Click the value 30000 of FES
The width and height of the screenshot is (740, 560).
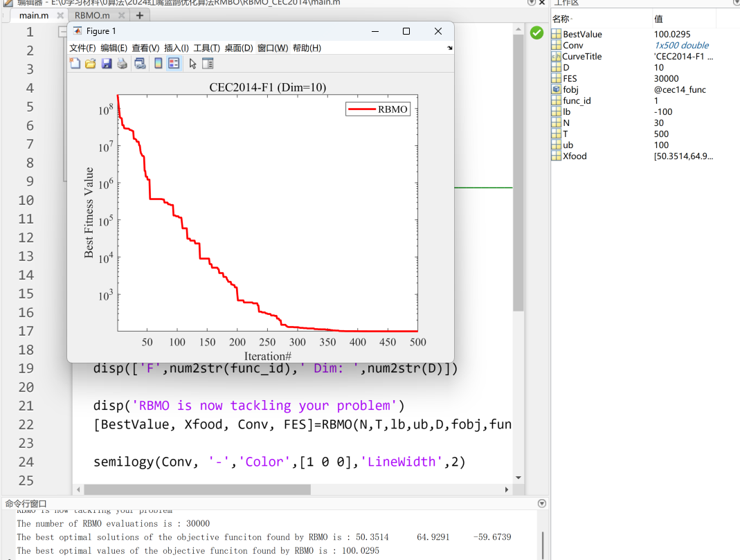[x=667, y=79]
